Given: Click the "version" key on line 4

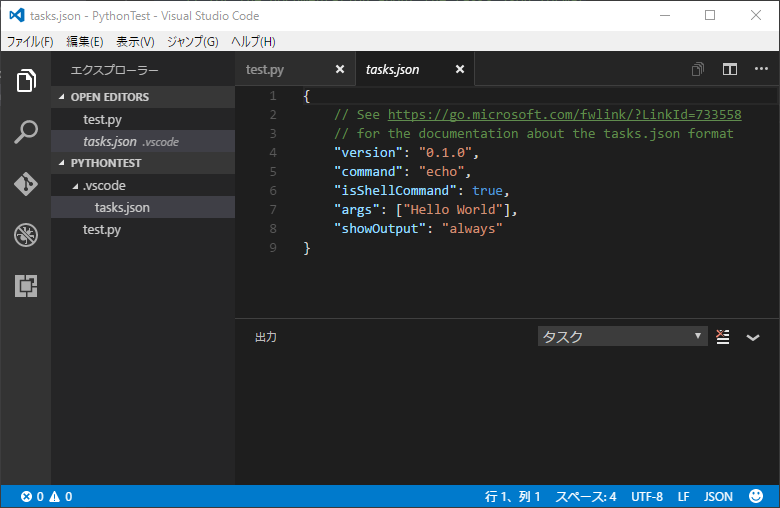Looking at the screenshot, I should click(368, 153).
